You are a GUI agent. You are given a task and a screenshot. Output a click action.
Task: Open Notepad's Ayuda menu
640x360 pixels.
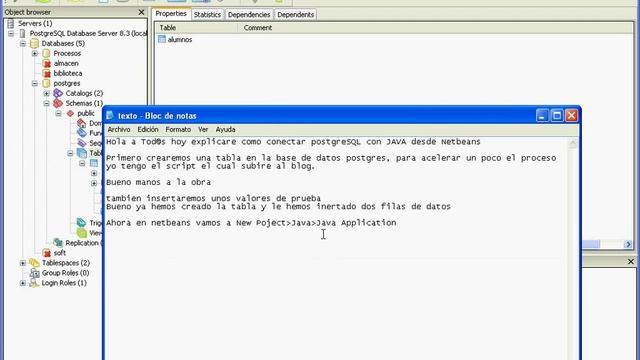coord(225,129)
